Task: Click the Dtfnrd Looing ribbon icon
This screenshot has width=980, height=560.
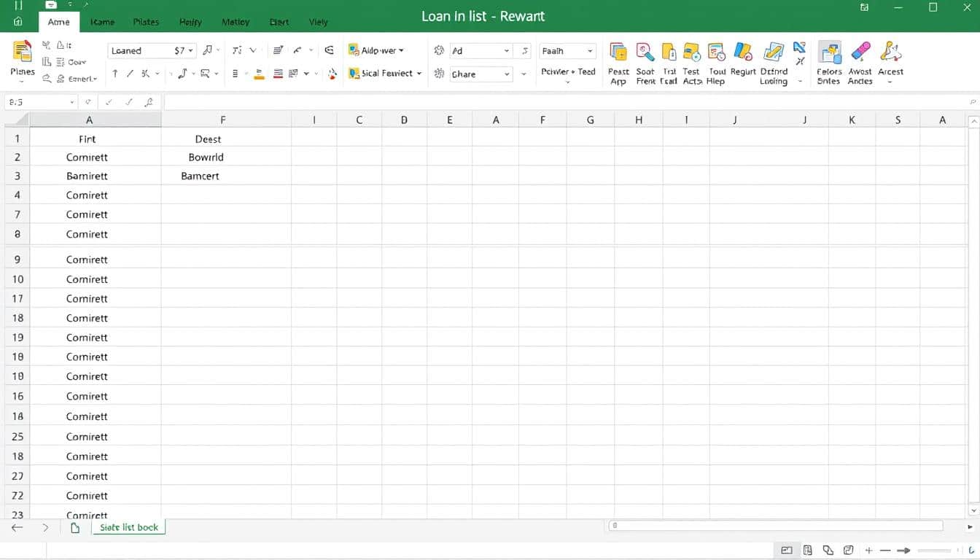Action: pos(773,52)
